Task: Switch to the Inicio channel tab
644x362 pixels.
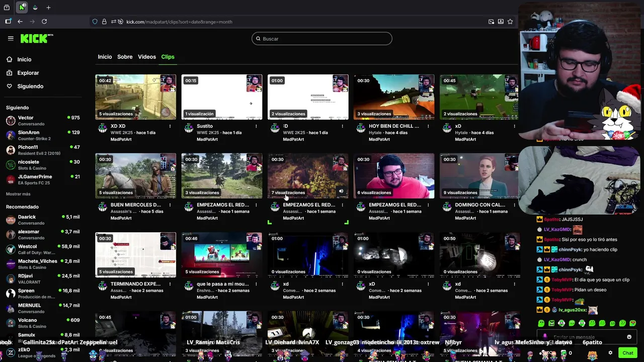Action: [x=105, y=57]
